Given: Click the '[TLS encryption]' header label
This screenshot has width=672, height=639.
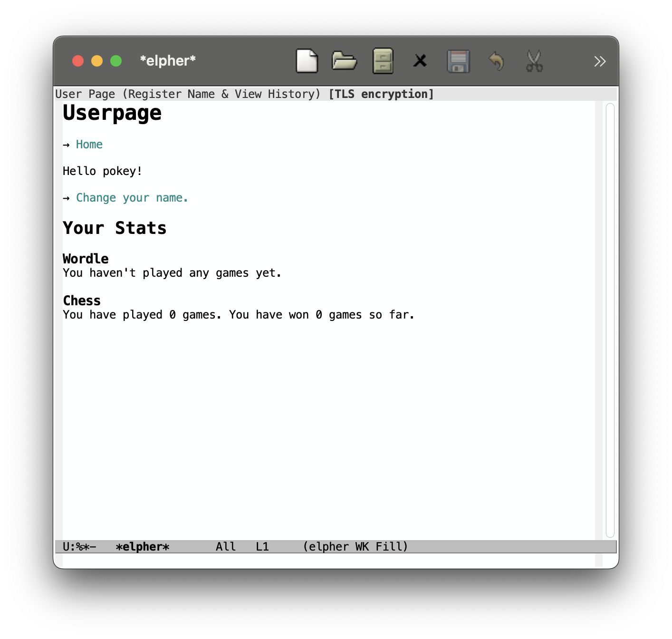Looking at the screenshot, I should (x=381, y=94).
